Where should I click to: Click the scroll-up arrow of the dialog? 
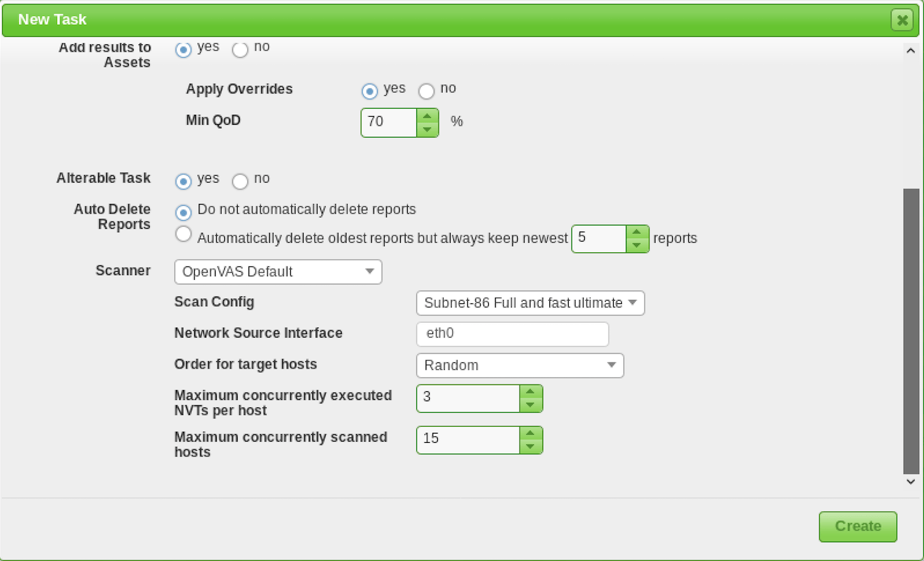click(911, 50)
